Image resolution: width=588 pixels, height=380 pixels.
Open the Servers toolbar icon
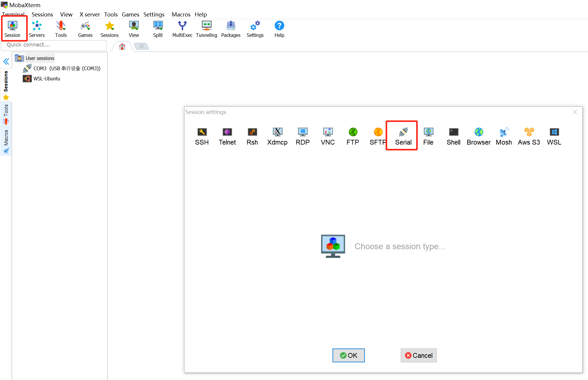(x=37, y=29)
